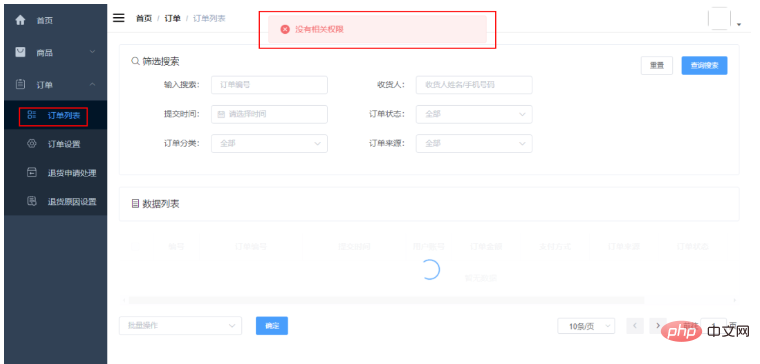Click the 首页 breadcrumb link

point(143,18)
